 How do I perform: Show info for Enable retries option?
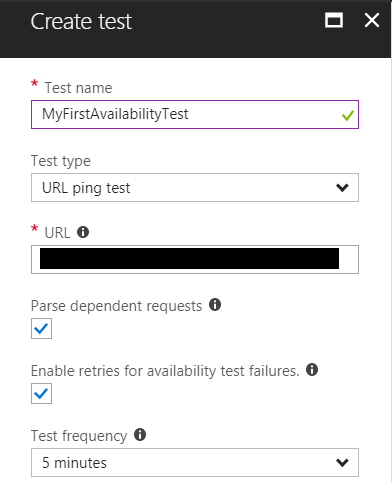pos(312,369)
